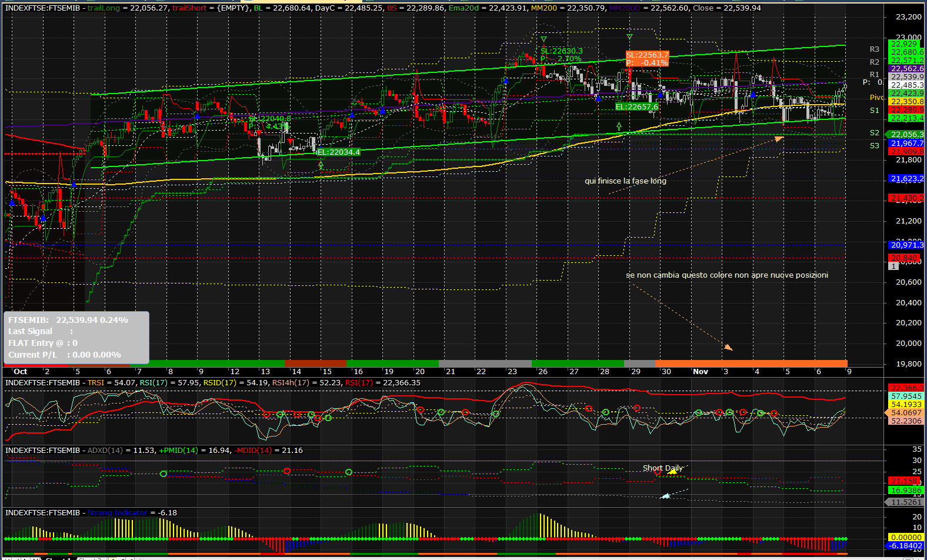Click the orange SL:22563.7 trade label
The height and width of the screenshot is (560, 927).
[x=647, y=59]
